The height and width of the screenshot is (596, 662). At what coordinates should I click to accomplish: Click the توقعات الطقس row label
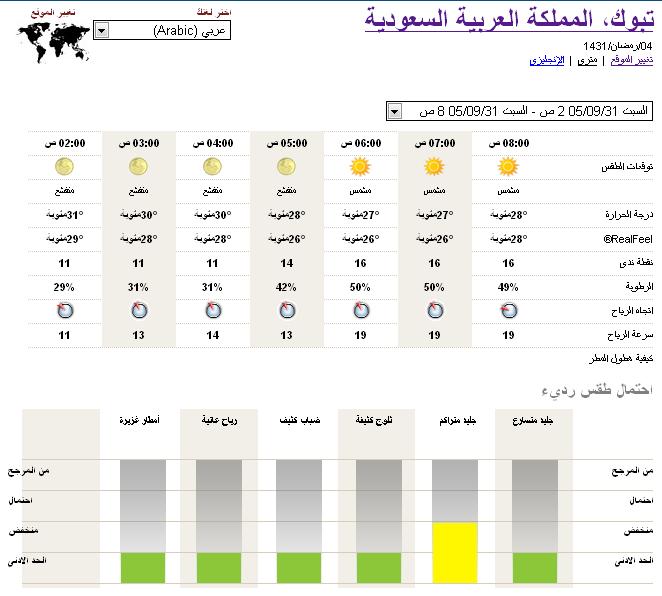tap(627, 167)
